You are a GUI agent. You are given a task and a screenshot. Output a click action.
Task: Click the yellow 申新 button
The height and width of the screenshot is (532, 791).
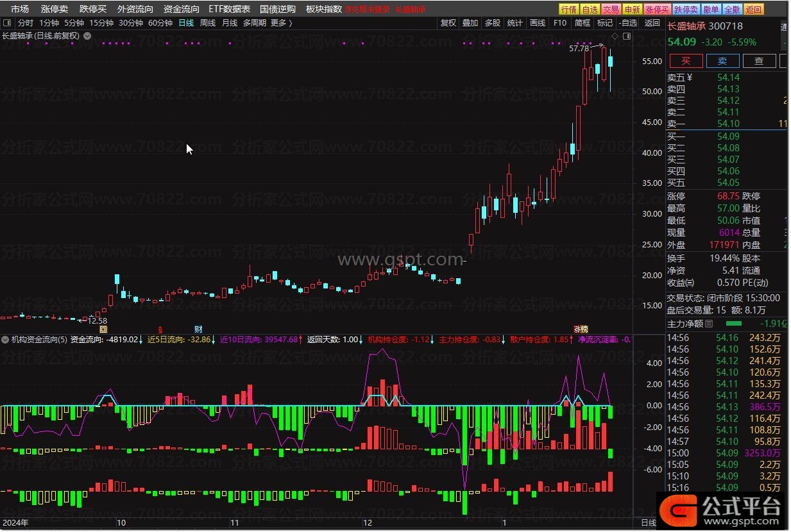click(x=633, y=9)
